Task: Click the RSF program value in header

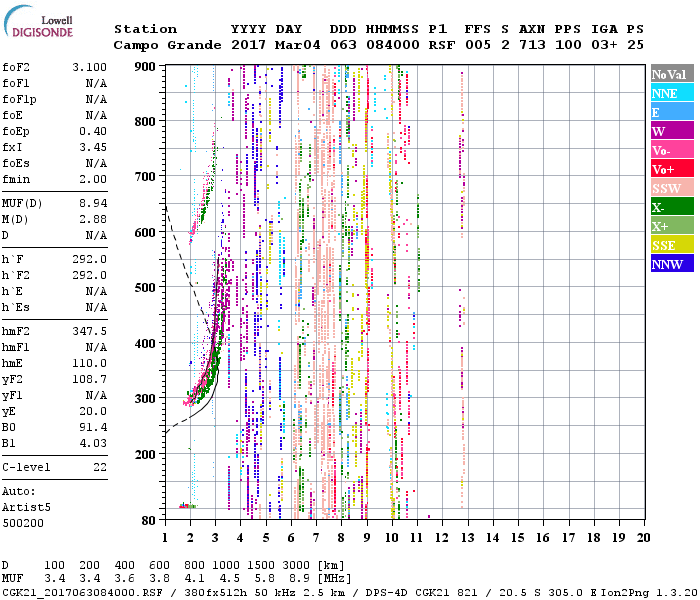Action: coord(442,45)
